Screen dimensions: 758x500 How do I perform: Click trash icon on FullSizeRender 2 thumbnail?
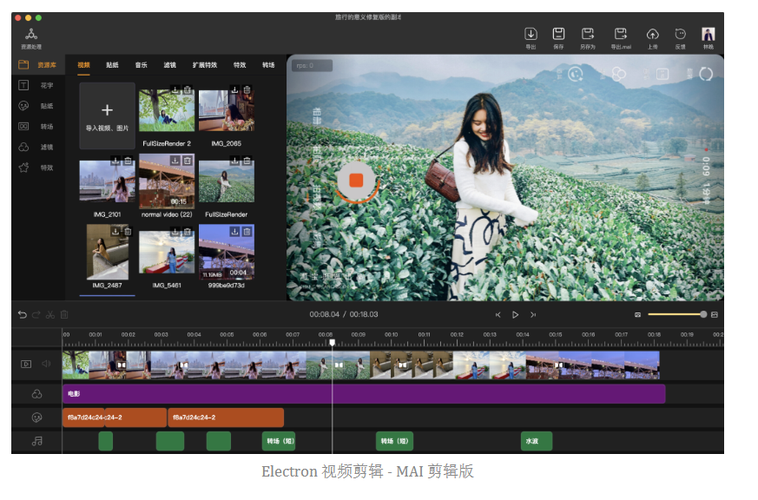[x=188, y=90]
